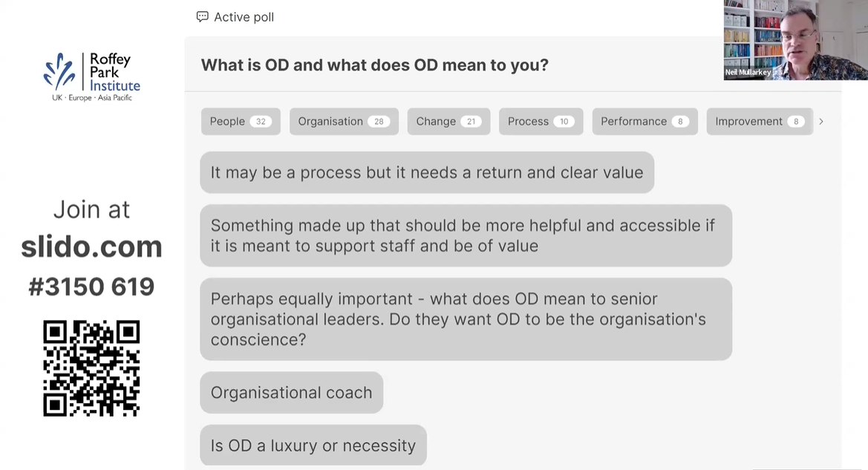
Task: Select the People topic tag
Action: [x=241, y=121]
